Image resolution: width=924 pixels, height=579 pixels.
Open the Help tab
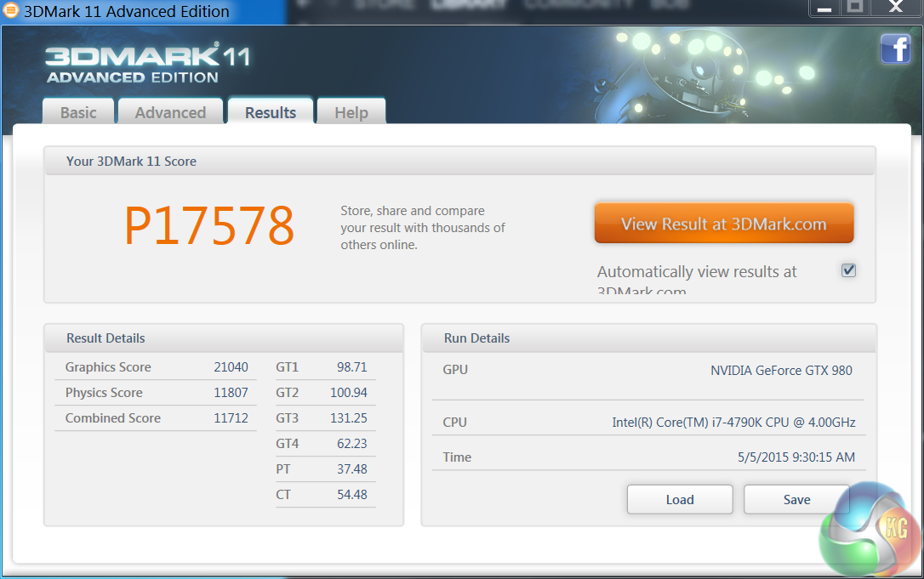[351, 112]
